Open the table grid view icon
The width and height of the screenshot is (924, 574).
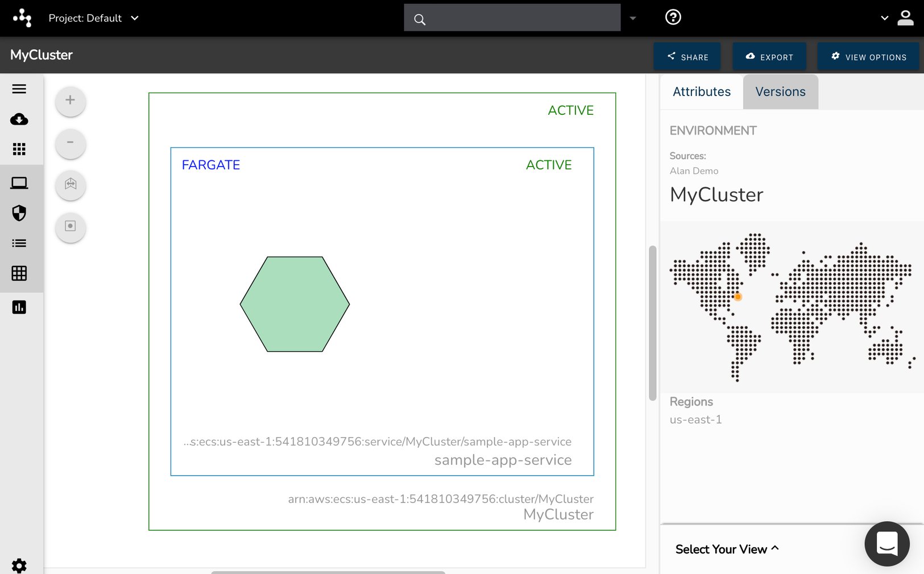coord(19,273)
